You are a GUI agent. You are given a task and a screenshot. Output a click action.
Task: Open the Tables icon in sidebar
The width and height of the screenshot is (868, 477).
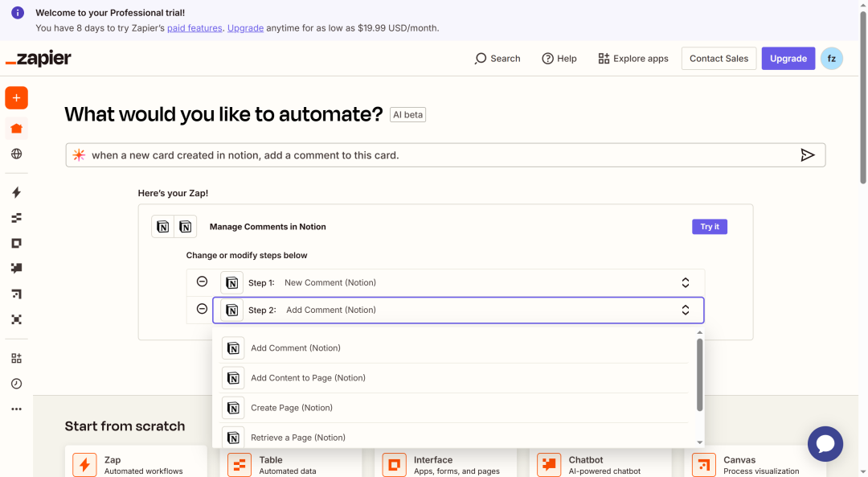17,218
